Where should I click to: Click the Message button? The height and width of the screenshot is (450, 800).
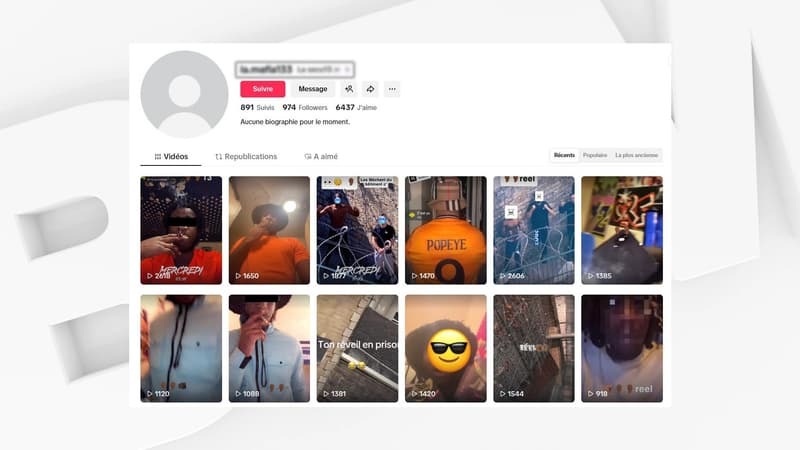pos(313,89)
